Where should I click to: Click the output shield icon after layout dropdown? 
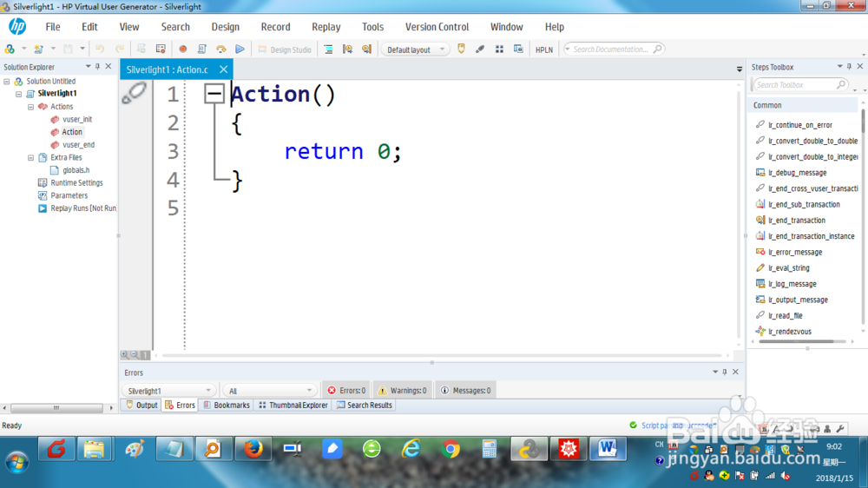click(461, 49)
